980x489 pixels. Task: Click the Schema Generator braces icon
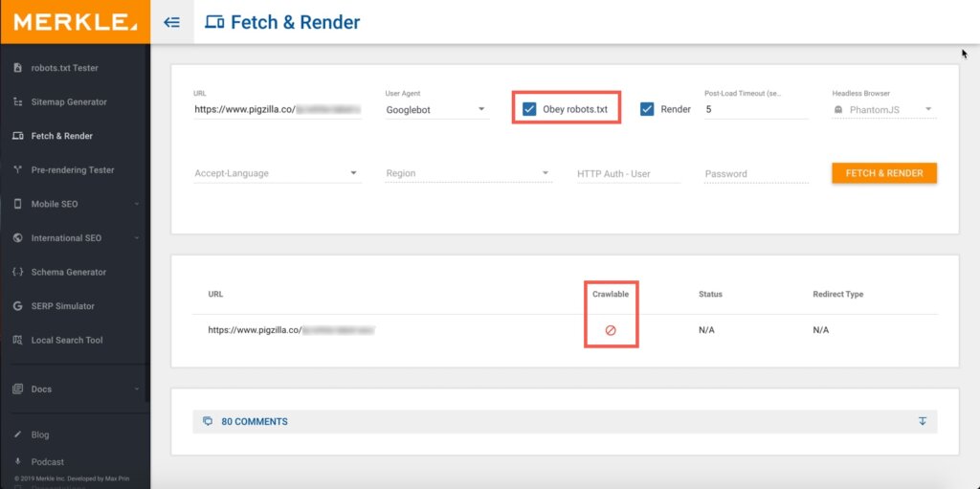pyautogui.click(x=17, y=272)
